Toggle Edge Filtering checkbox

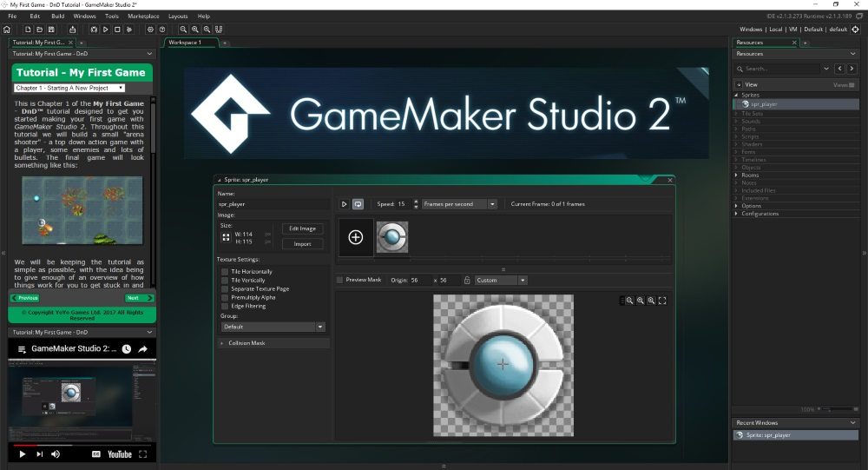(225, 306)
